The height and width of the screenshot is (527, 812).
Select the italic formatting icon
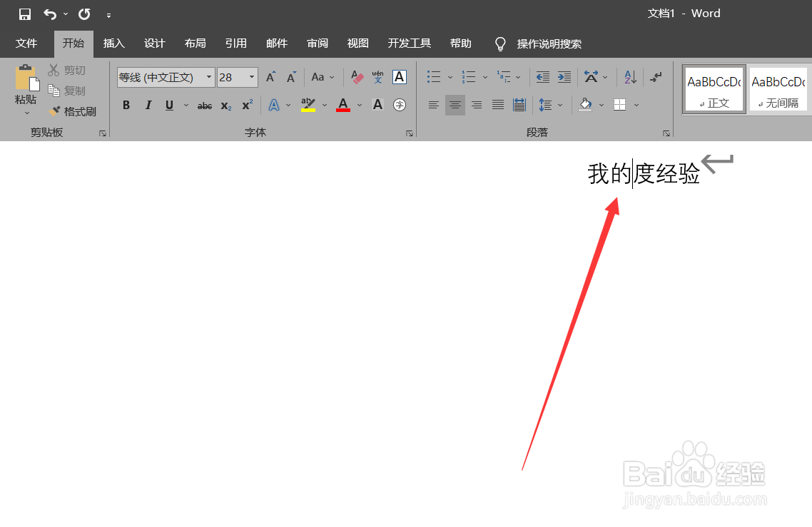148,105
